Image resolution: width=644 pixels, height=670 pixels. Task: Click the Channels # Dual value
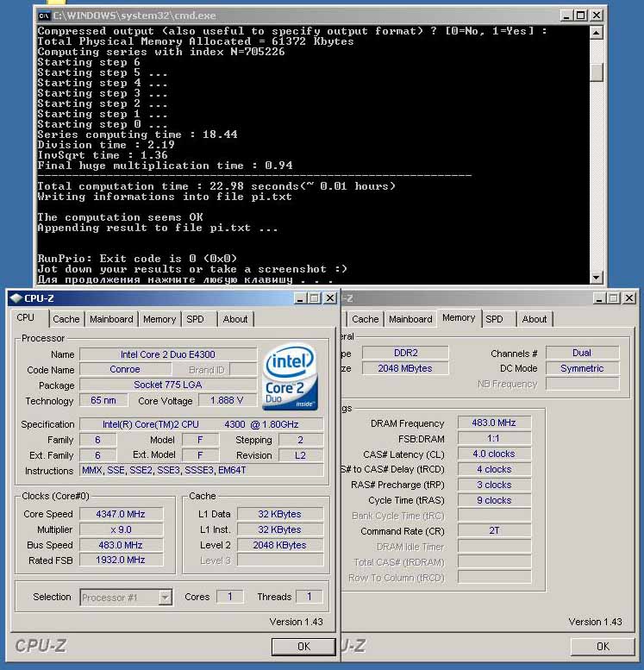coord(582,353)
